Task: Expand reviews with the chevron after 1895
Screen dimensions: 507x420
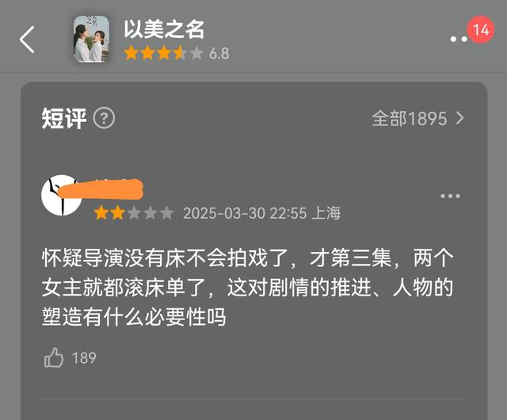Action: coord(460,118)
